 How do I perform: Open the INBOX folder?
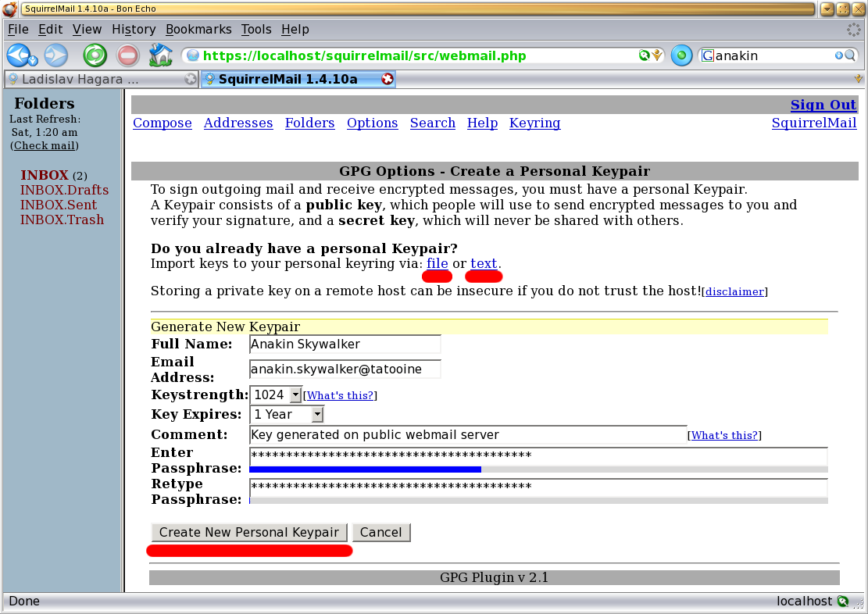click(x=45, y=175)
